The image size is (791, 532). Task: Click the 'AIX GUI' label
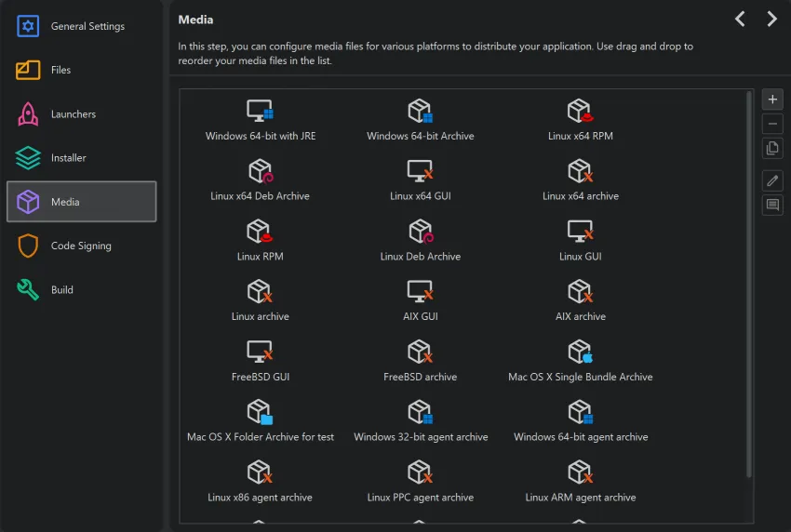(421, 316)
